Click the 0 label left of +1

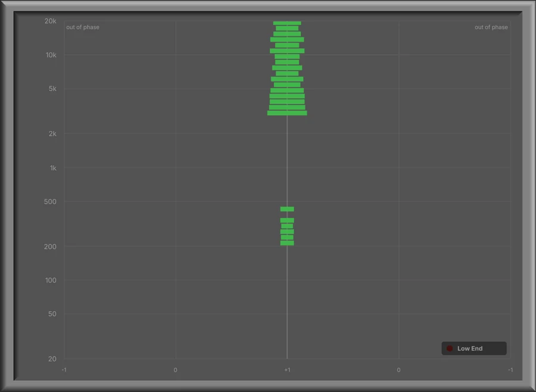175,370
